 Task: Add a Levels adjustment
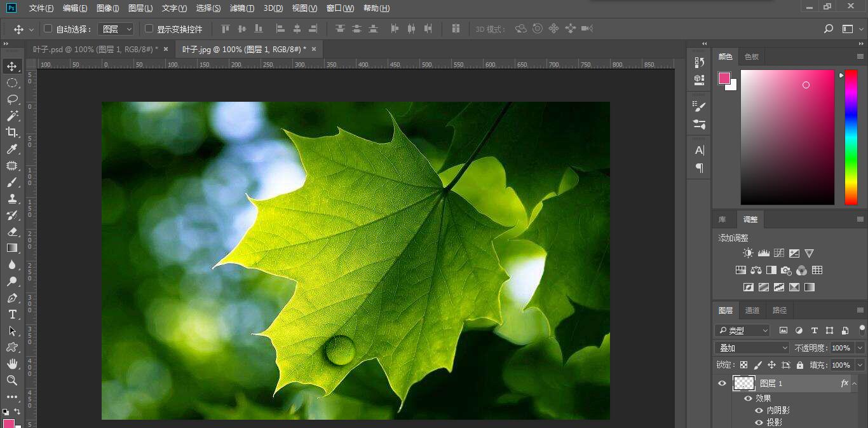[763, 253]
